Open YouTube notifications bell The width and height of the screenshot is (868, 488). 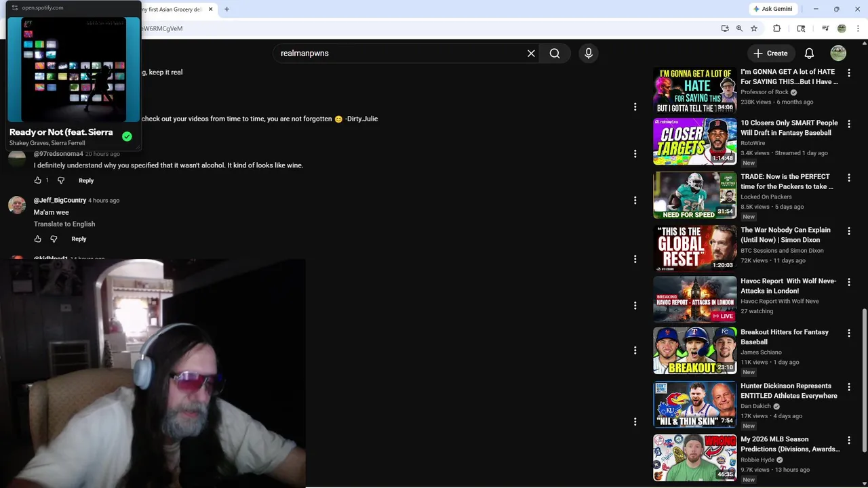809,54
